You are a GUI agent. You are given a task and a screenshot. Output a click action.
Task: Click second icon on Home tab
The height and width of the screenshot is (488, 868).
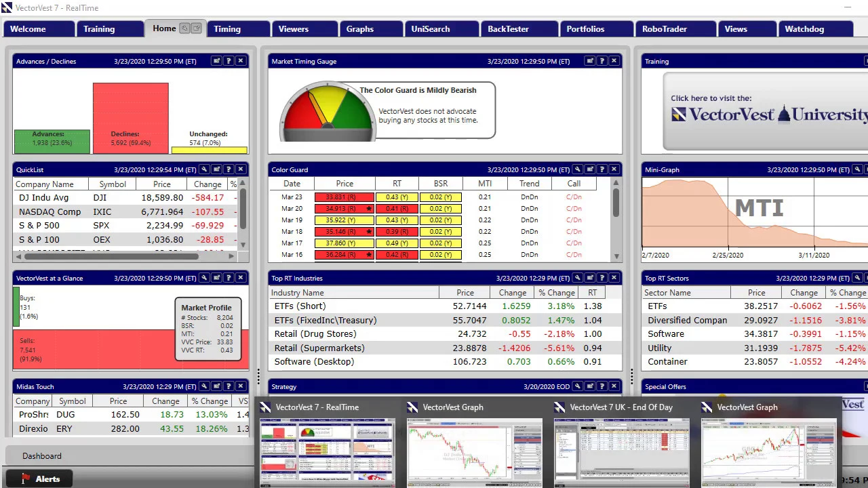[196, 28]
